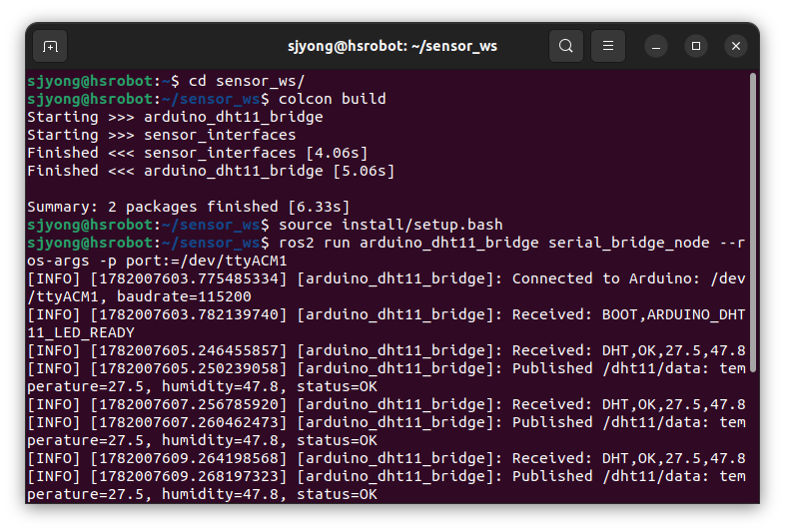The width and height of the screenshot is (785, 532).
Task: Click the Summary: 2 packages finished line
Action: pyautogui.click(x=188, y=207)
